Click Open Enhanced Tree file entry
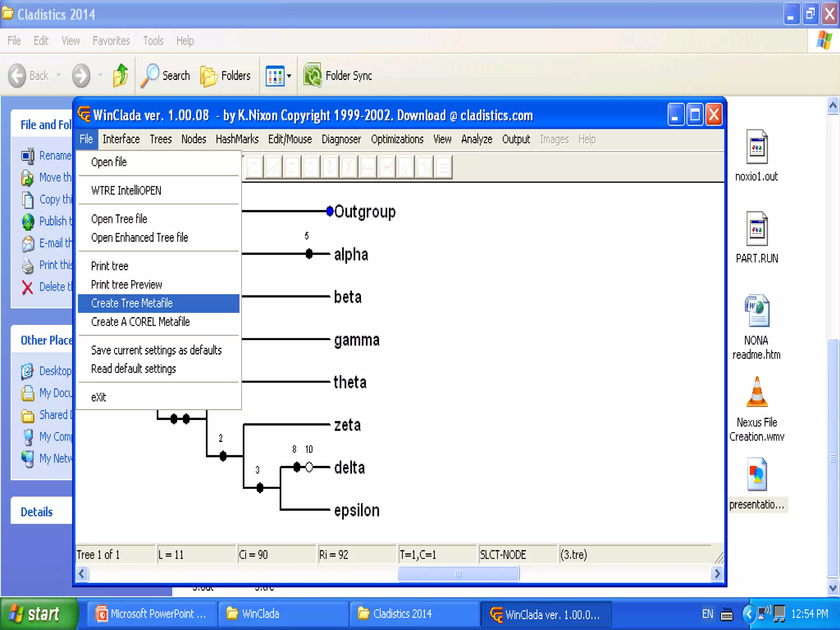Viewport: 840px width, 630px height. point(139,237)
